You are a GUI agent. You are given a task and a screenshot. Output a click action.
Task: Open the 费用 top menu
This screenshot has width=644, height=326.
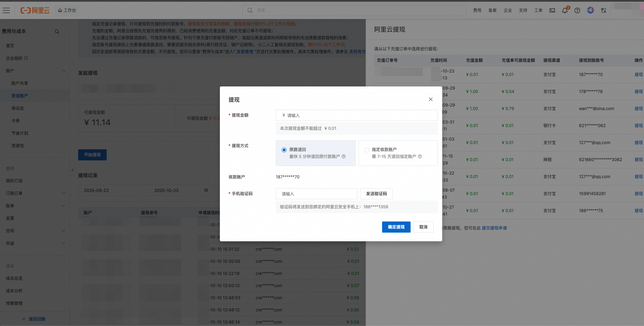[x=477, y=10]
